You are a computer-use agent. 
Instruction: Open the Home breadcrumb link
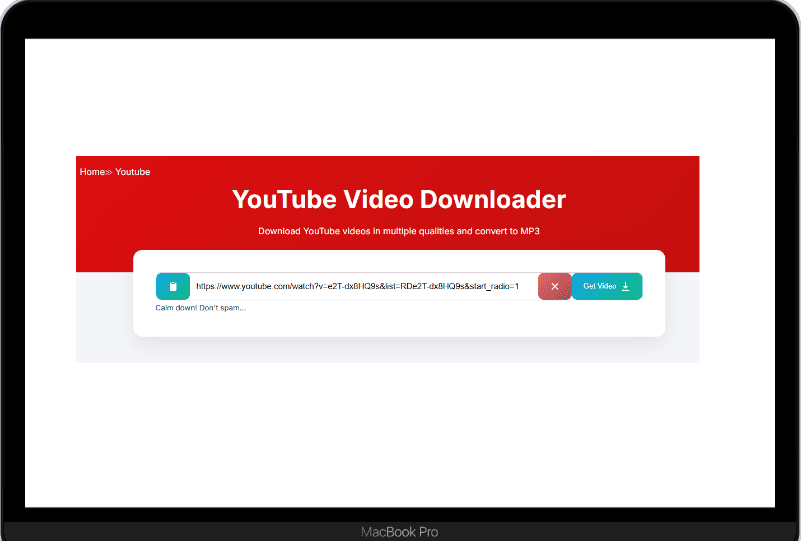pos(92,172)
